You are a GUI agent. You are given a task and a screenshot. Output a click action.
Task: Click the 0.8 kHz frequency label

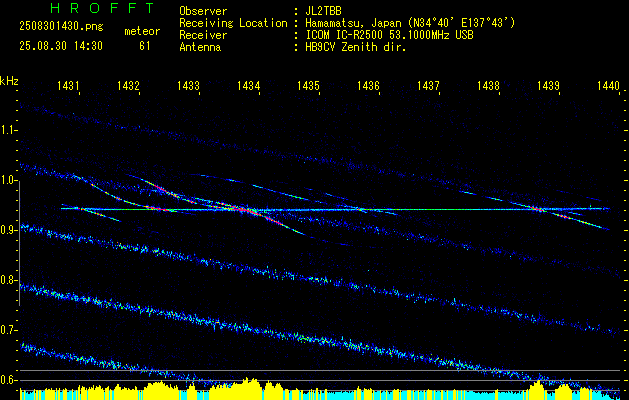[8, 280]
